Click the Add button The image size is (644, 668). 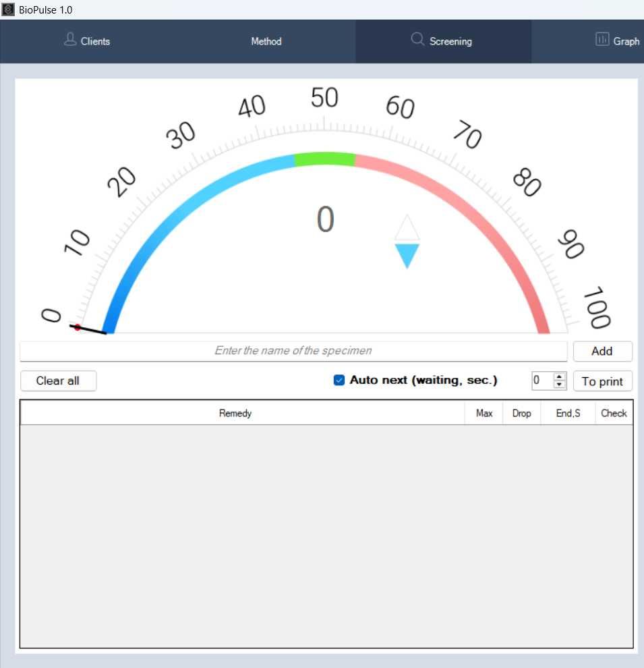point(602,351)
